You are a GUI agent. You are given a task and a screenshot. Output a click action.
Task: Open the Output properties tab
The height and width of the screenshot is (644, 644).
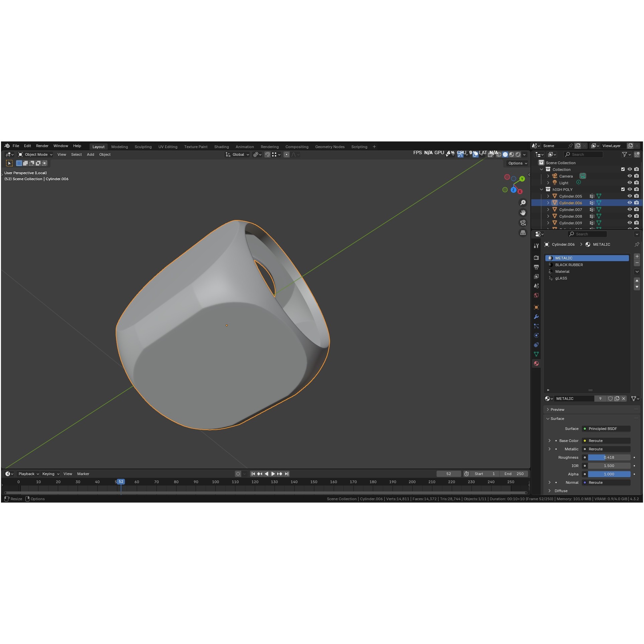pos(536,267)
